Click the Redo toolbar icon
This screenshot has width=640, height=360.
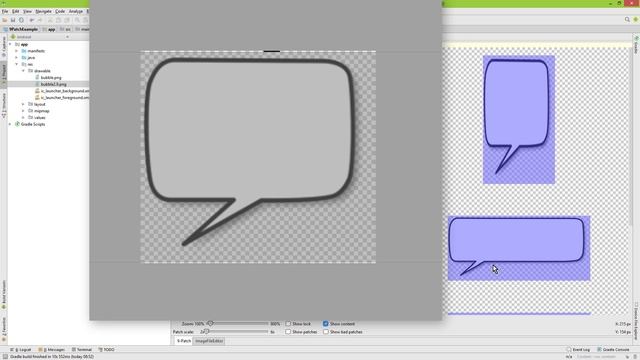tap(40, 20)
